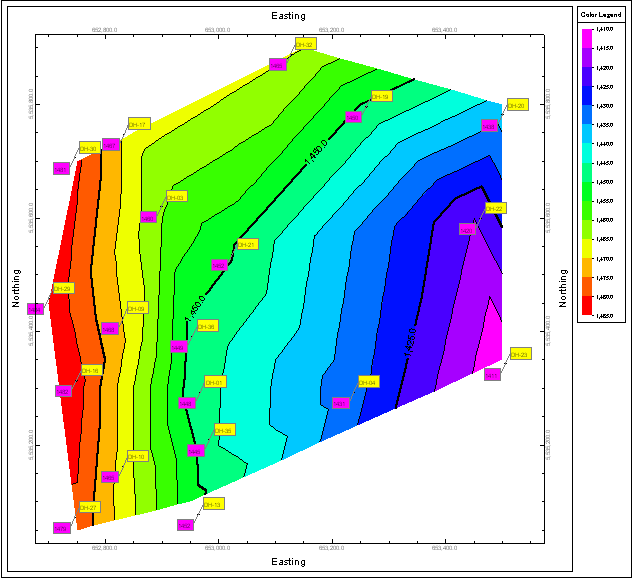
Task: Click the DH-21 drill hole label
Action: [247, 244]
